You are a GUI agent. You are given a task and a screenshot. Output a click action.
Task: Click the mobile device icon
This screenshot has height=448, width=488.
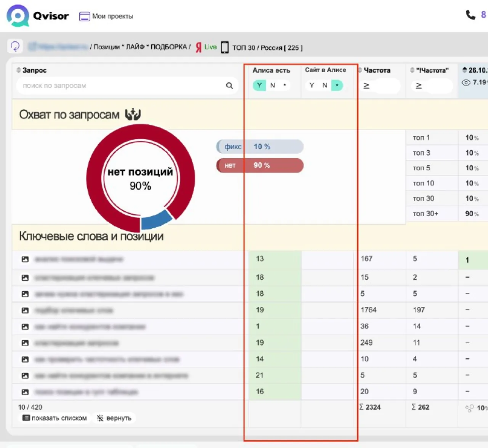coord(225,47)
